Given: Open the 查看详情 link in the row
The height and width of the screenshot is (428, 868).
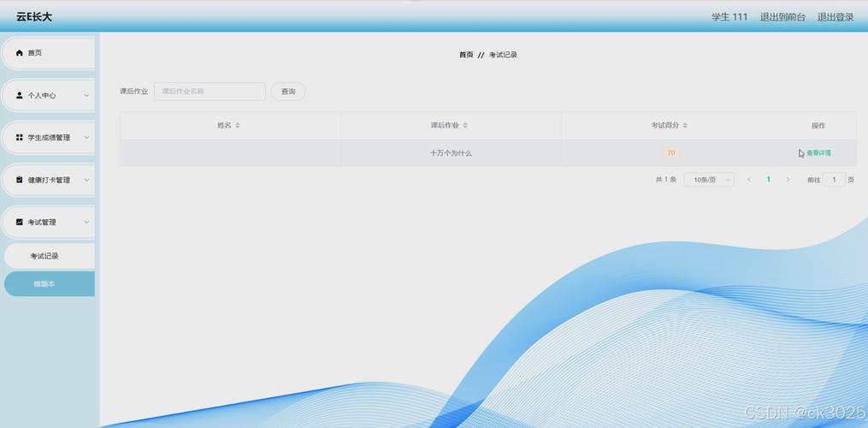Looking at the screenshot, I should click(x=818, y=153).
